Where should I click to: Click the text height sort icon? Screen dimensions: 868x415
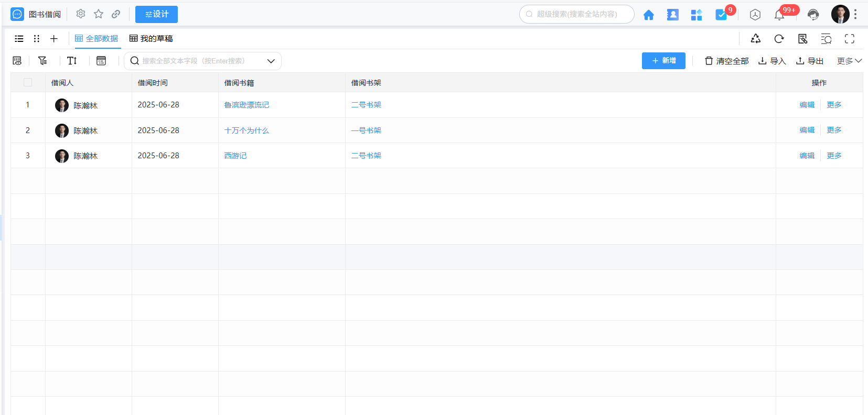(72, 61)
